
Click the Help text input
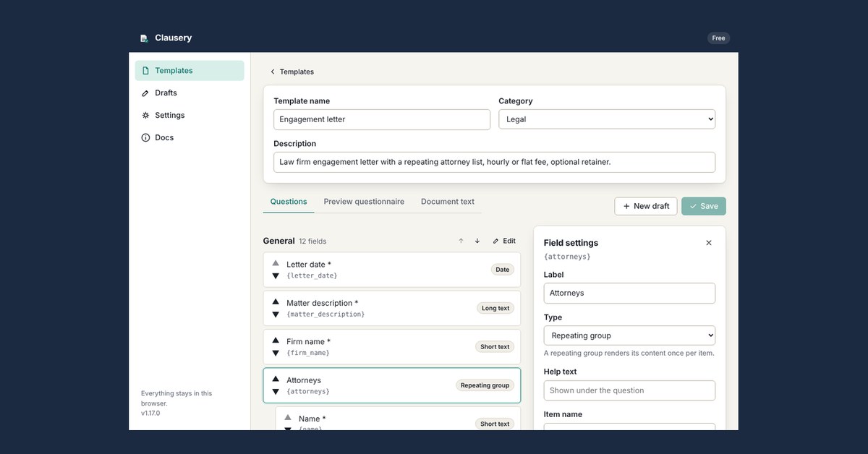point(629,390)
